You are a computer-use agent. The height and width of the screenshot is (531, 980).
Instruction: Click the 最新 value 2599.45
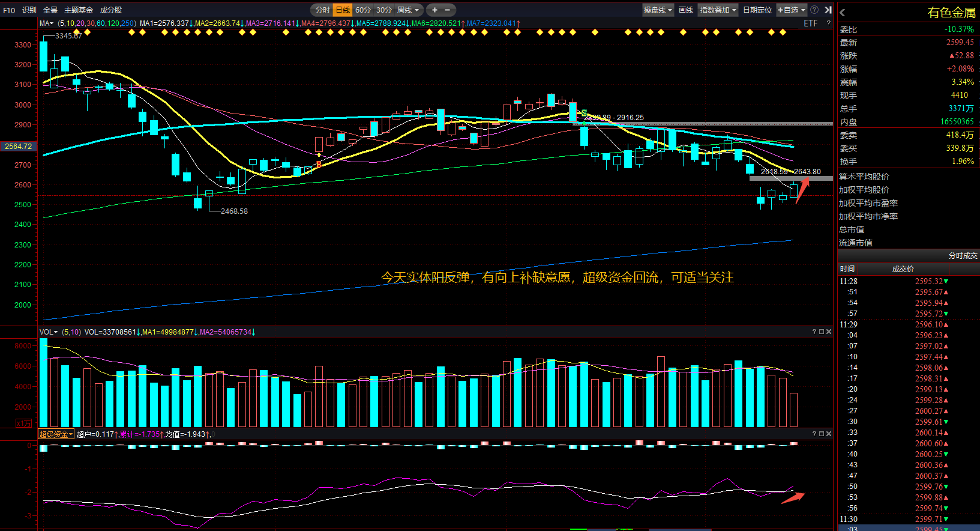coord(960,43)
